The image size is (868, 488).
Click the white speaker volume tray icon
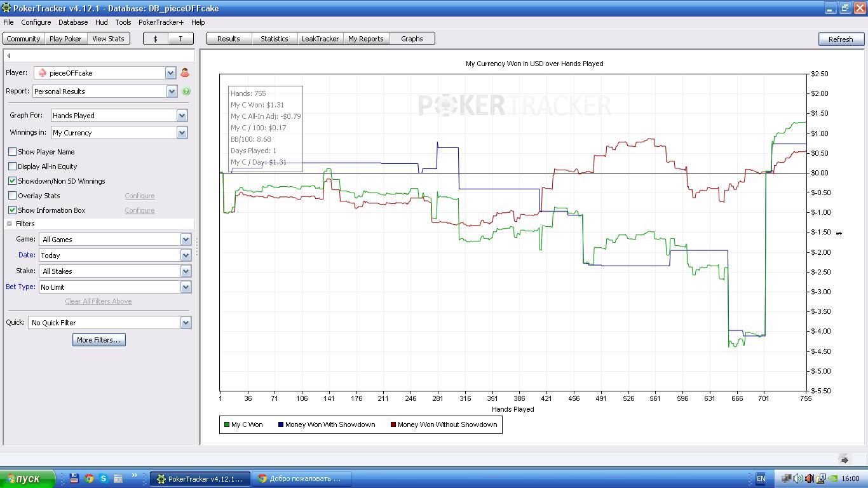point(798,478)
